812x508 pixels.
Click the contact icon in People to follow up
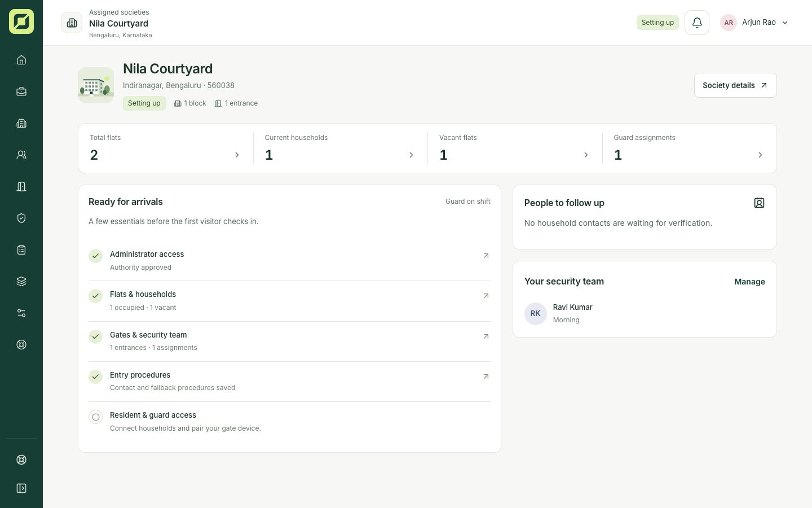759,203
